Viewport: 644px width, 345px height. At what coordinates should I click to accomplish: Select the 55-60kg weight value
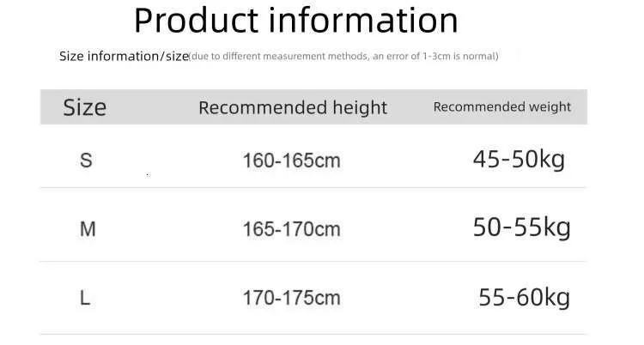[524, 297]
